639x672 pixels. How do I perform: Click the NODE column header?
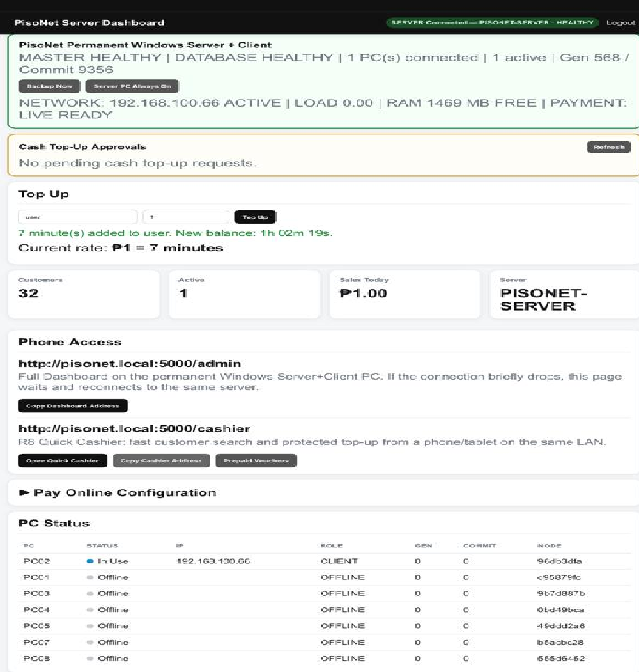pos(549,545)
